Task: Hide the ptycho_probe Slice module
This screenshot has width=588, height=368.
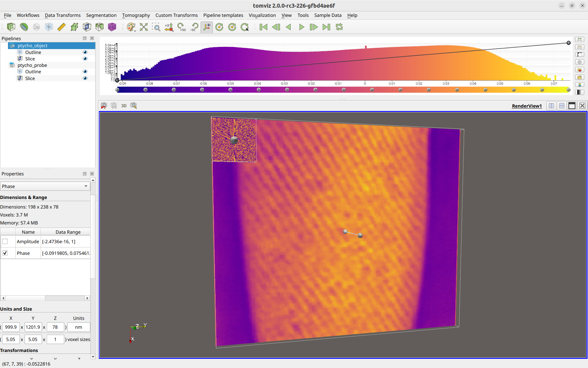Action: [x=85, y=78]
